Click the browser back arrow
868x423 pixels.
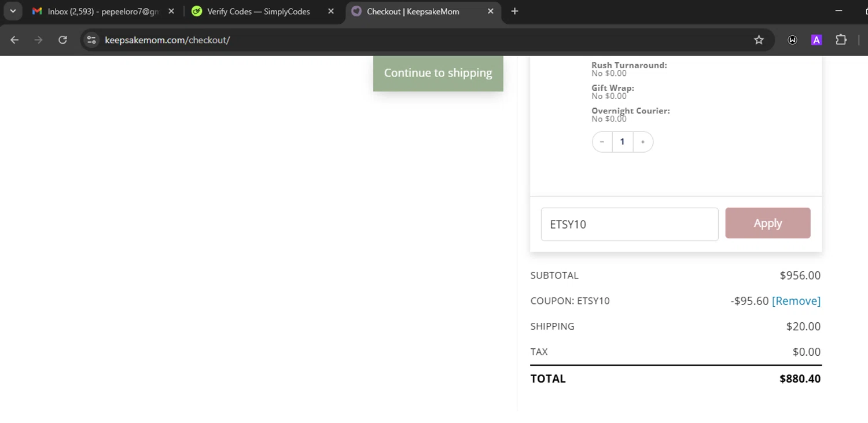pyautogui.click(x=14, y=40)
